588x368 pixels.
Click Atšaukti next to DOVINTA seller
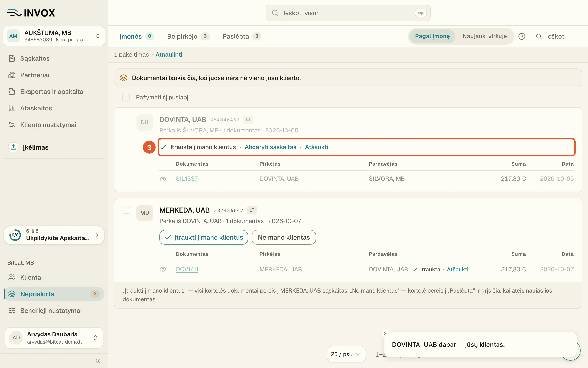point(458,269)
